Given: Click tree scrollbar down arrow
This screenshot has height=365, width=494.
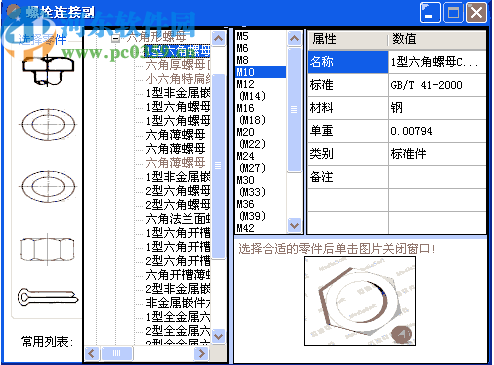Looking at the screenshot, I should tap(218, 336).
